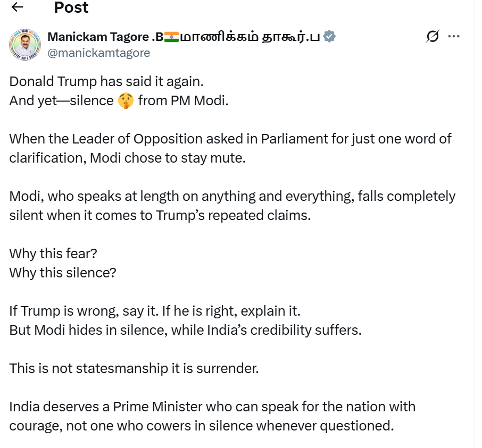
Task: Click the India flag emoji in name
Action: (171, 37)
